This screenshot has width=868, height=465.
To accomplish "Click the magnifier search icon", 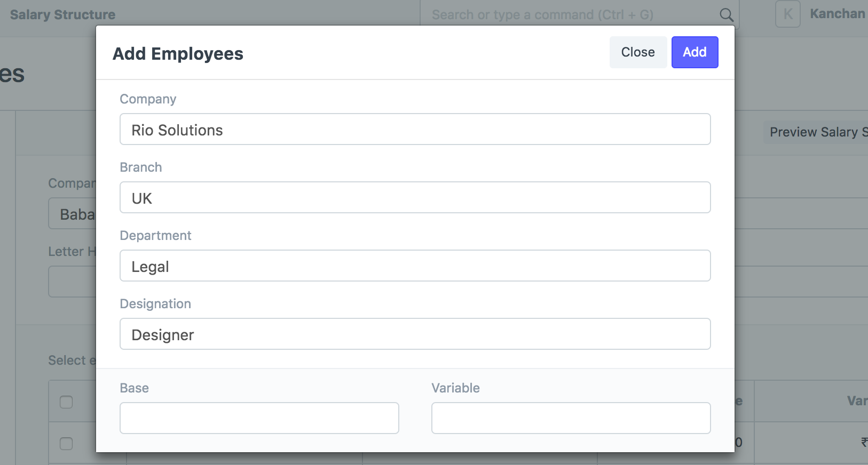I will coord(726,14).
